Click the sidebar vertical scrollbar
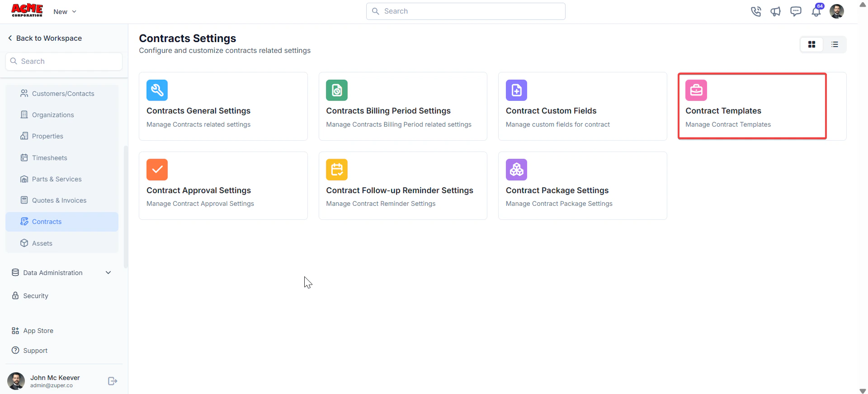Screen dimensions: 868x394 coord(126,206)
